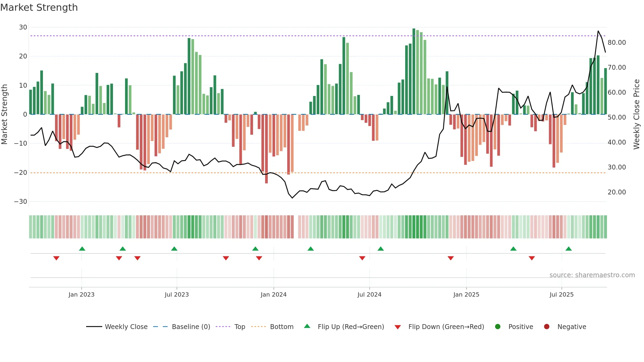This screenshot has height=362, width=644.
Task: Click the Jul 2025 x-axis label
Action: click(562, 295)
